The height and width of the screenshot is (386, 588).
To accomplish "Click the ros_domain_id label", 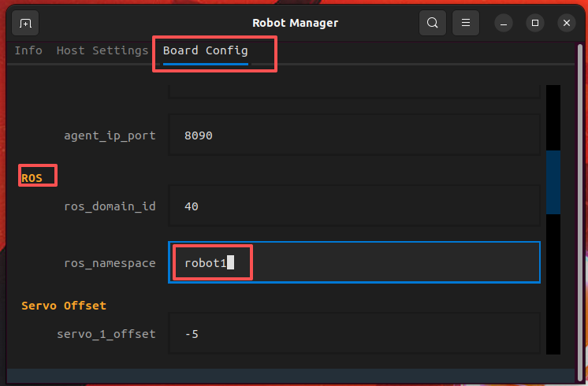I will coord(110,206).
